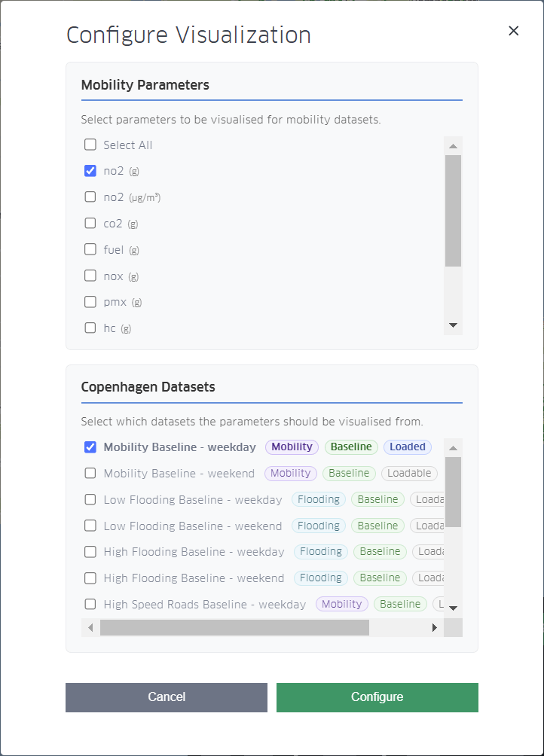Select the fuel (g) parameter
This screenshot has height=756, width=544.
[90, 249]
